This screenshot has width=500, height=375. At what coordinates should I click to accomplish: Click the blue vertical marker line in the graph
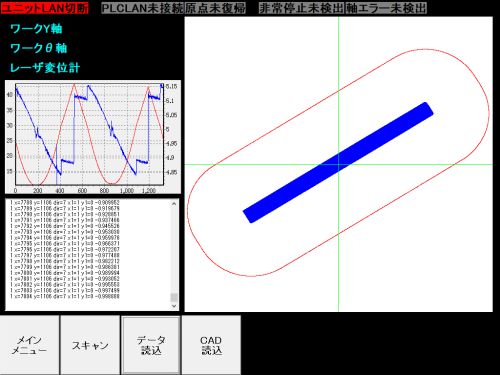coord(57,163)
